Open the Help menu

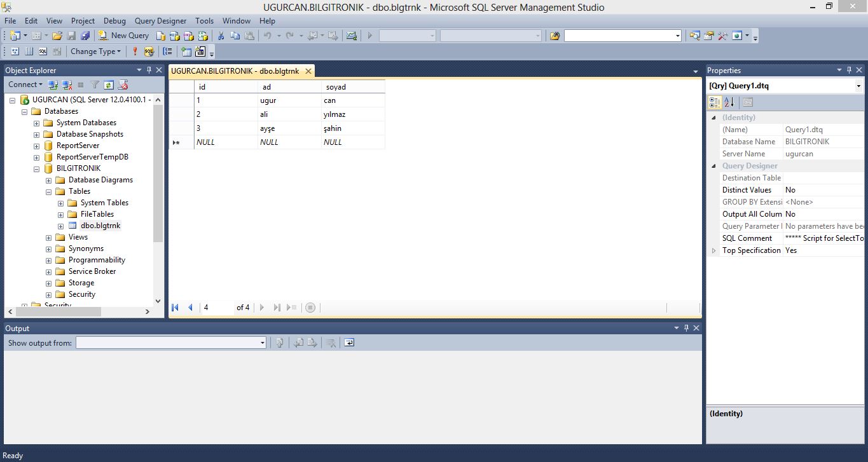[267, 21]
